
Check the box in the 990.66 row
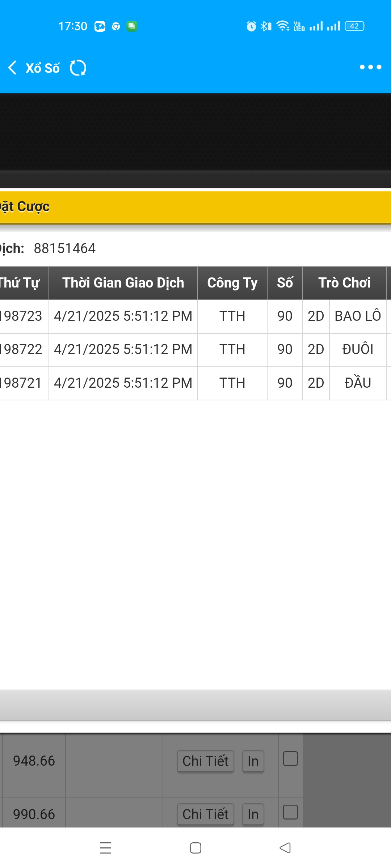(x=290, y=812)
